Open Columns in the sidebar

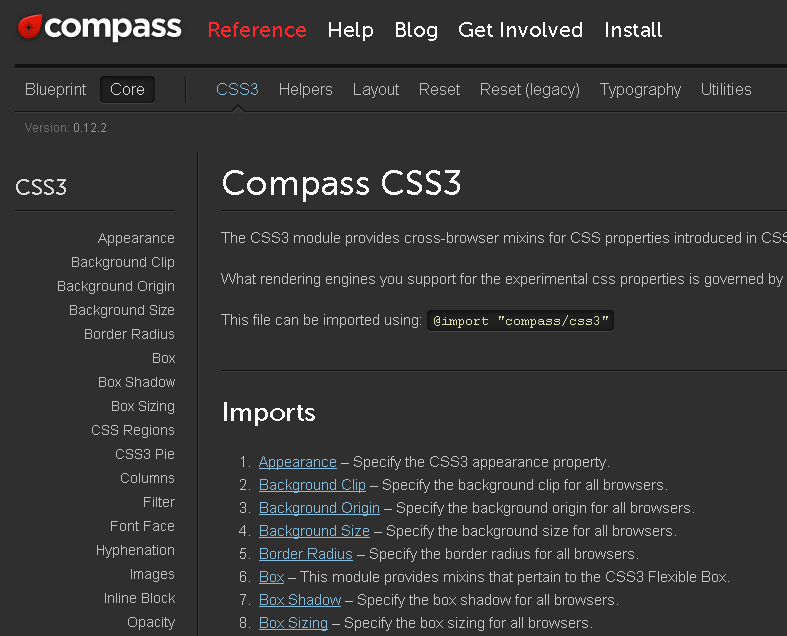tap(148, 478)
